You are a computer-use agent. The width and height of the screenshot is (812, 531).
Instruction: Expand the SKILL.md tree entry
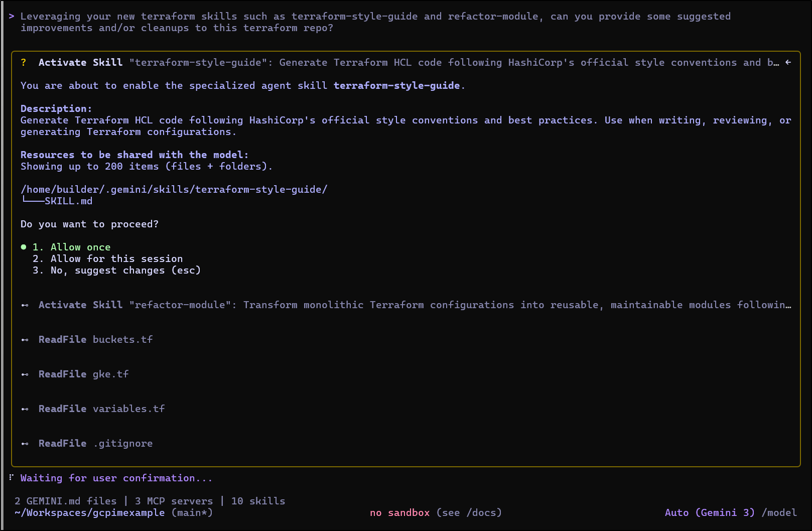[68, 201]
